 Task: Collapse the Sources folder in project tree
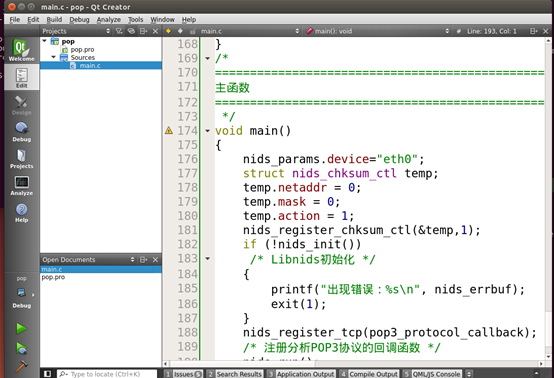pyautogui.click(x=53, y=57)
